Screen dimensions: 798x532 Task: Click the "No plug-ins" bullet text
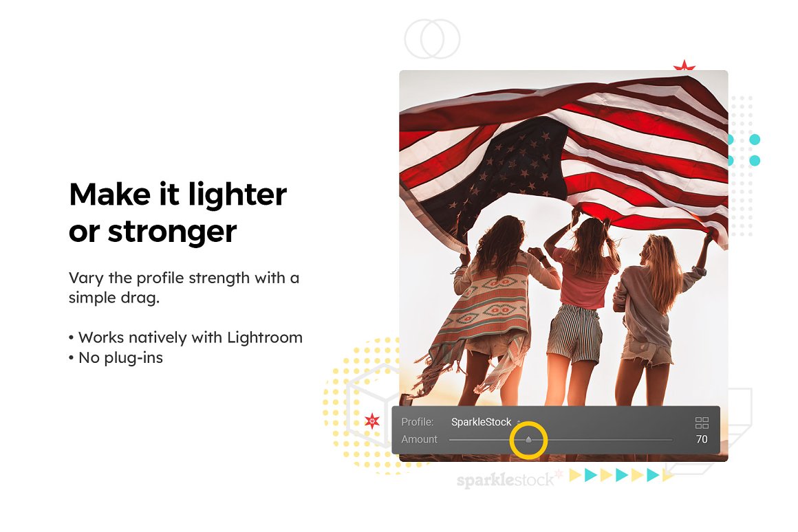point(116,358)
